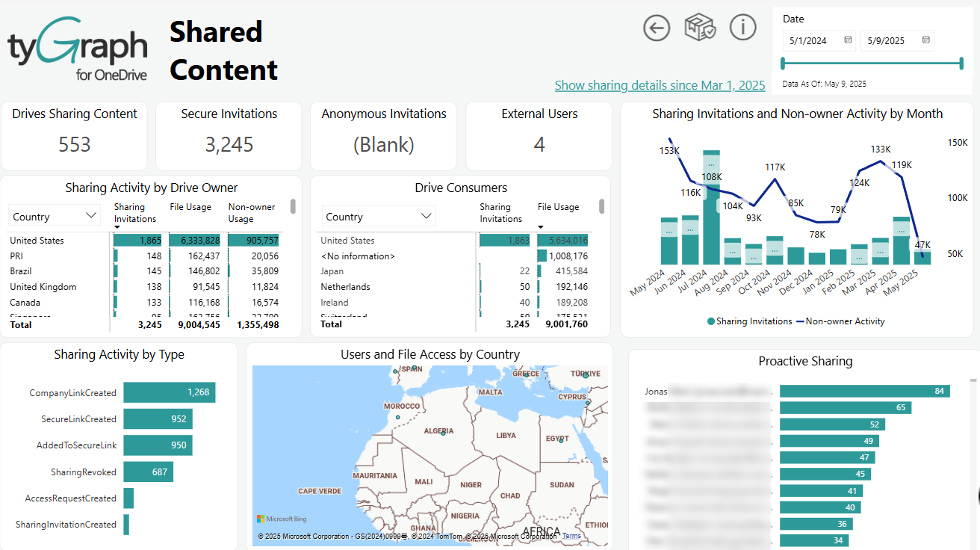Click the Terms link on the map
The width and height of the screenshot is (980, 550).
(571, 536)
